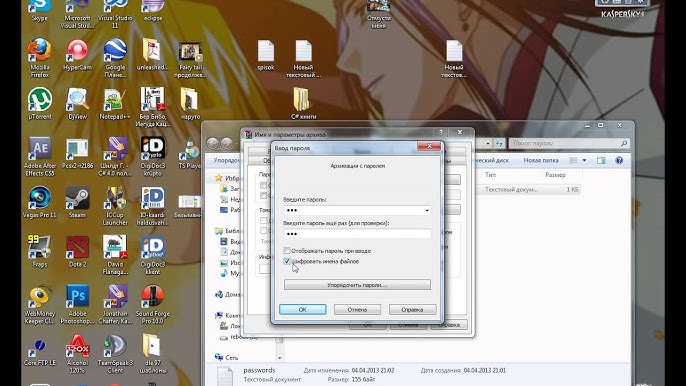Select Сеть item in Explorer tree
Screen dimensions: 686x386
(227, 358)
